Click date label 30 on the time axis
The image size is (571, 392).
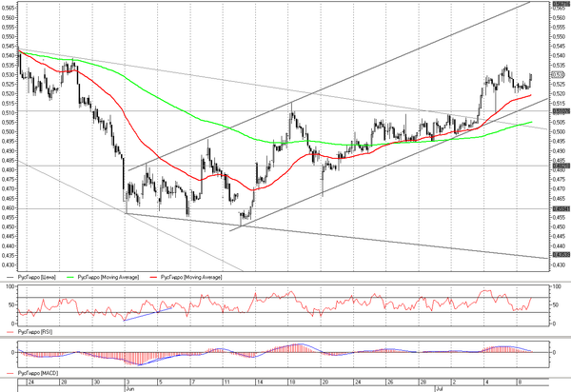97,382
